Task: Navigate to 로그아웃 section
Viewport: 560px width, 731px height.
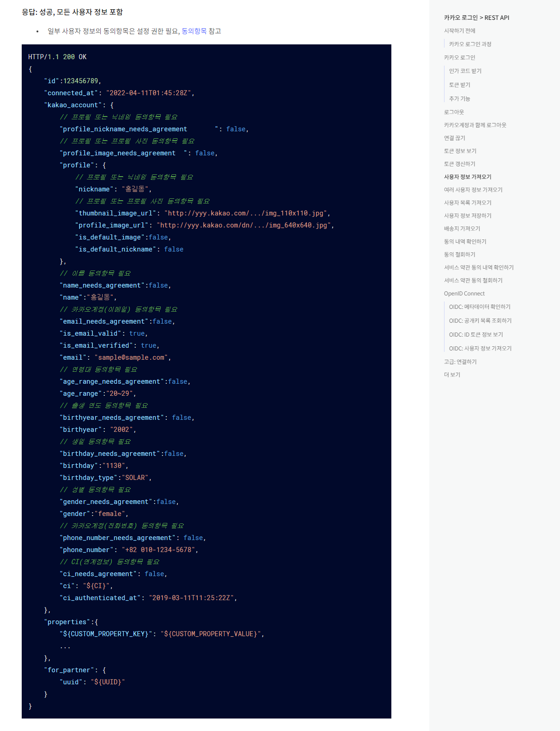Action: tap(454, 112)
